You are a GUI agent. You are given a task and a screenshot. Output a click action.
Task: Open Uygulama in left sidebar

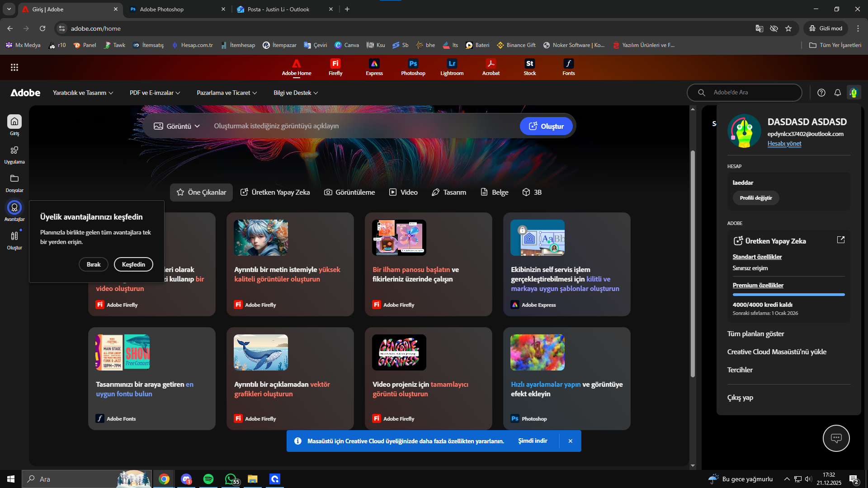(x=14, y=155)
